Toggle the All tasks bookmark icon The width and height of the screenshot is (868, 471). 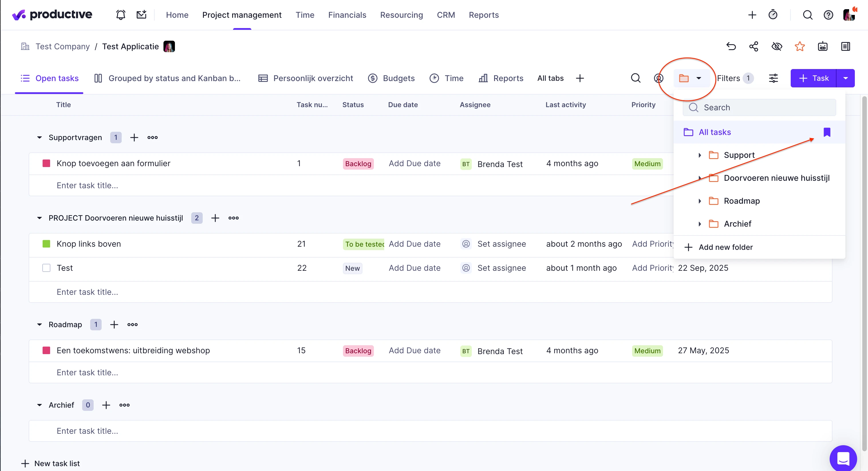tap(826, 132)
